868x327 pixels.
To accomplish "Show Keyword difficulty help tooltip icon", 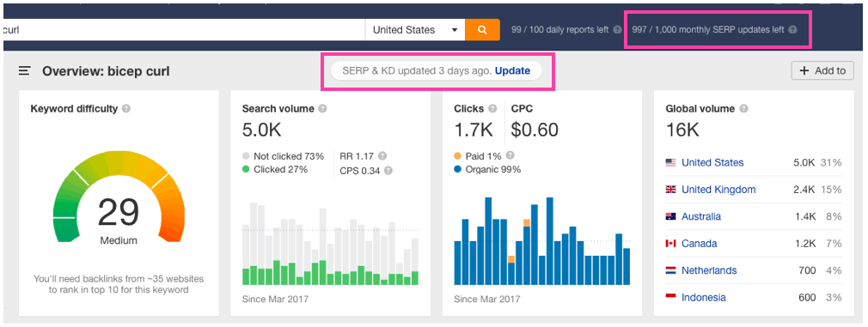I will point(126,108).
